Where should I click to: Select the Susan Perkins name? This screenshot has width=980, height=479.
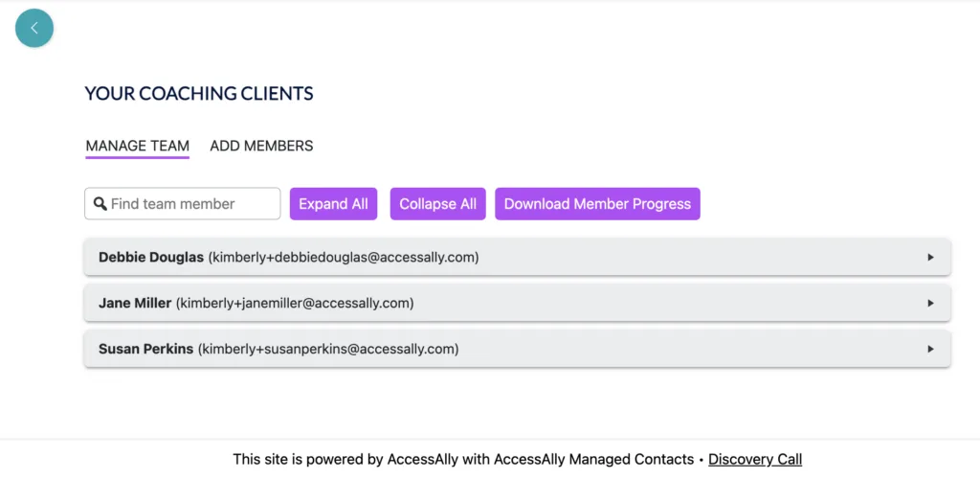[145, 349]
